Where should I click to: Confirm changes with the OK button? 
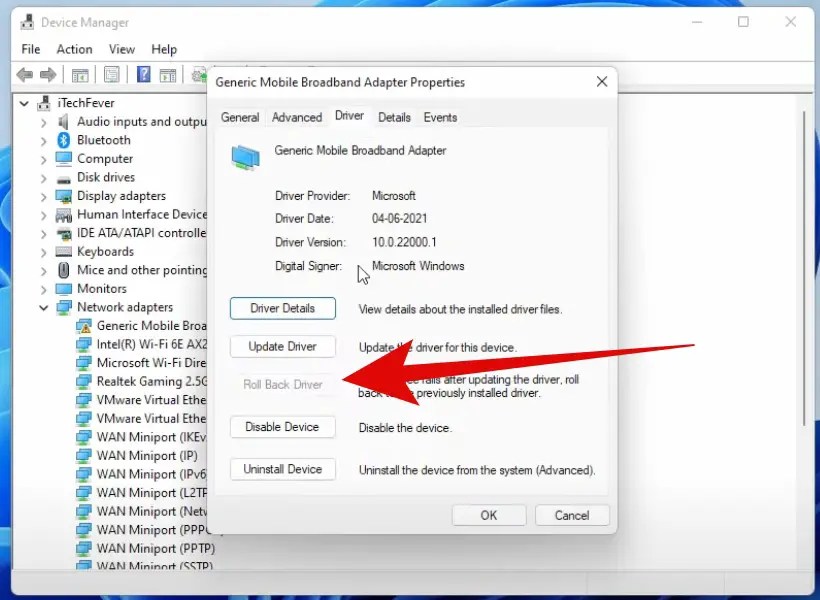(x=489, y=515)
